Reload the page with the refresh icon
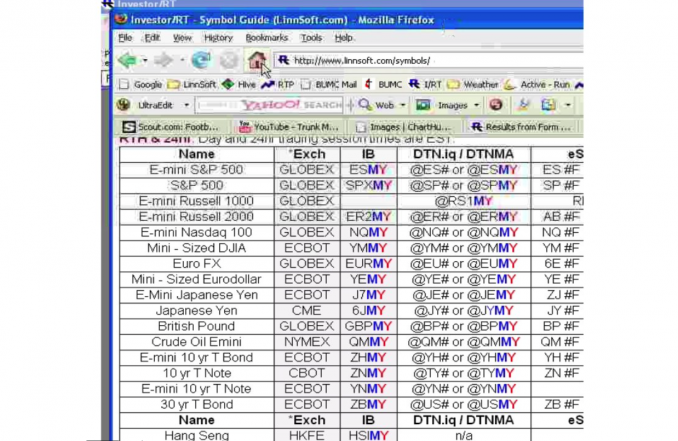 point(201,61)
